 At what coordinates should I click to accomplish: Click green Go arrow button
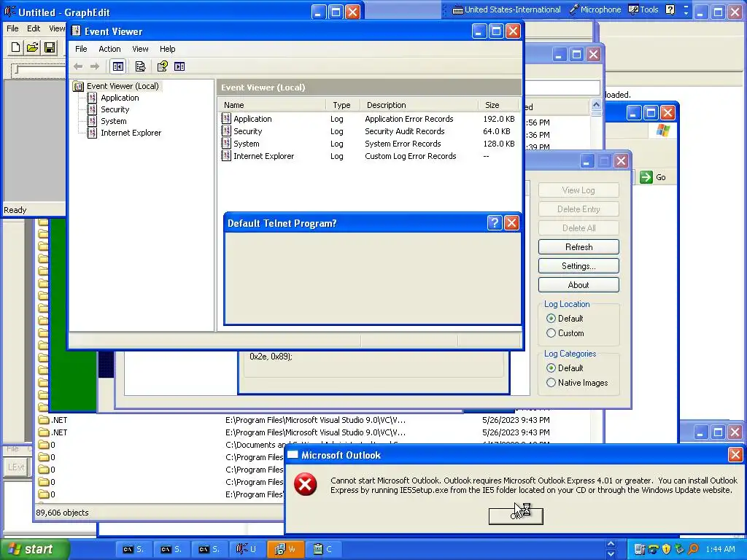click(646, 177)
